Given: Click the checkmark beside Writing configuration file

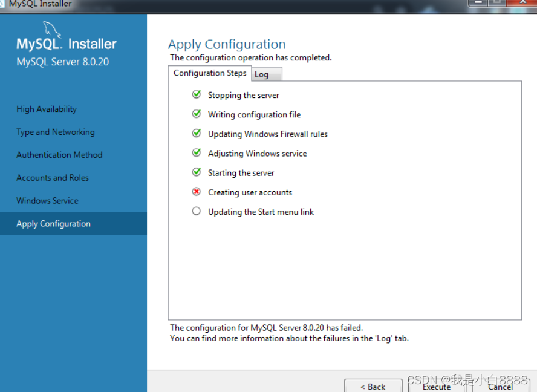Looking at the screenshot, I should click(x=196, y=114).
